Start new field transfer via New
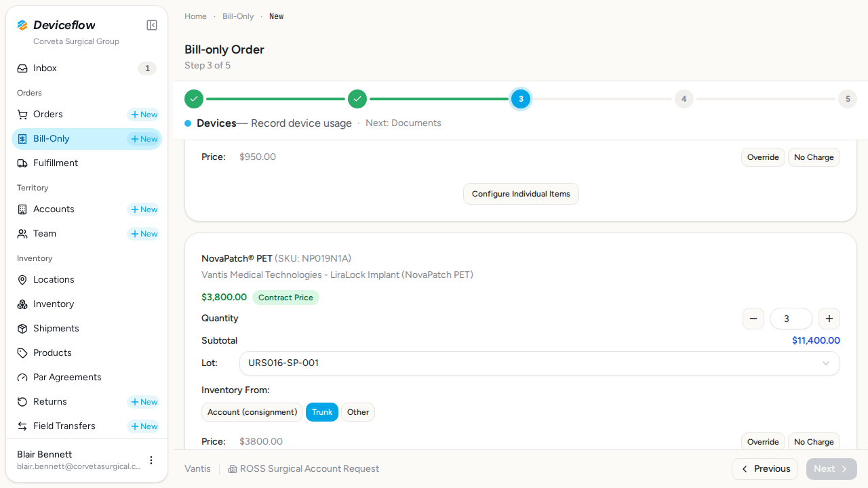 [x=144, y=426]
